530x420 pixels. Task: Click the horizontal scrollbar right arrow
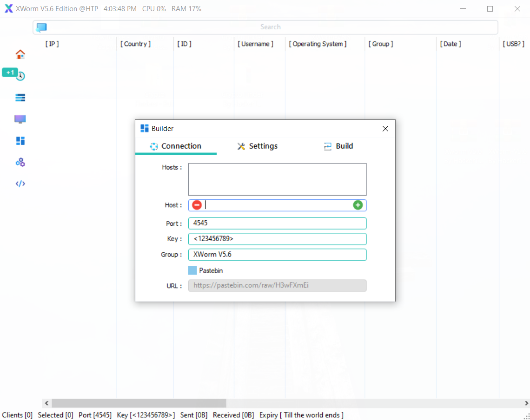point(526,403)
